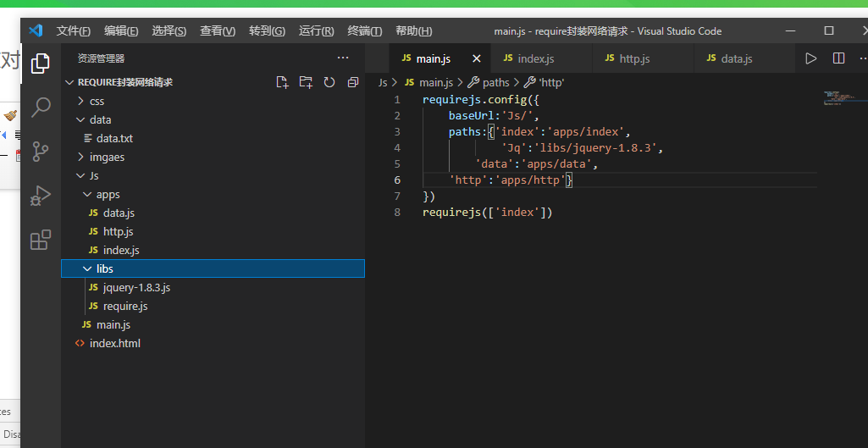Click the baseUrl:'Js/' code line
This screenshot has height=448, width=868.
494,116
